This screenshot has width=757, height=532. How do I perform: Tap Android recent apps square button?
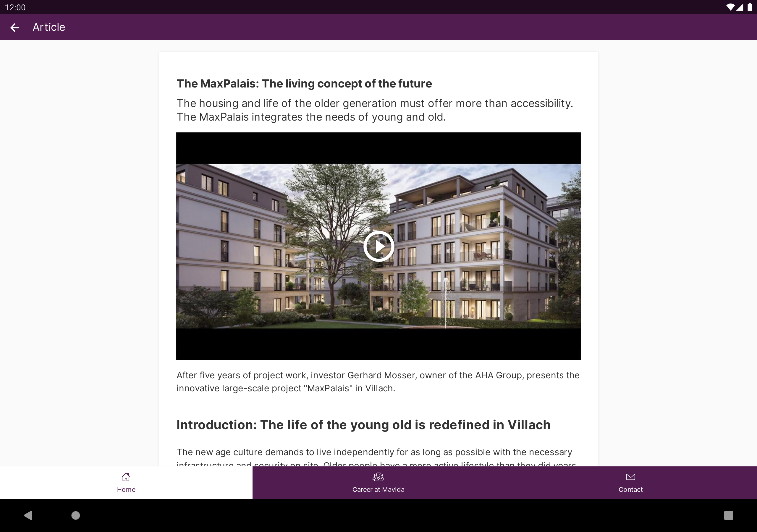coord(728,515)
